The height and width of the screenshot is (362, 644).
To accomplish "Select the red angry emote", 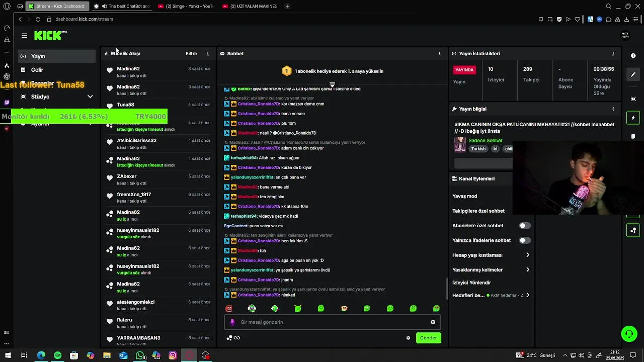I will pyautogui.click(x=229, y=308).
